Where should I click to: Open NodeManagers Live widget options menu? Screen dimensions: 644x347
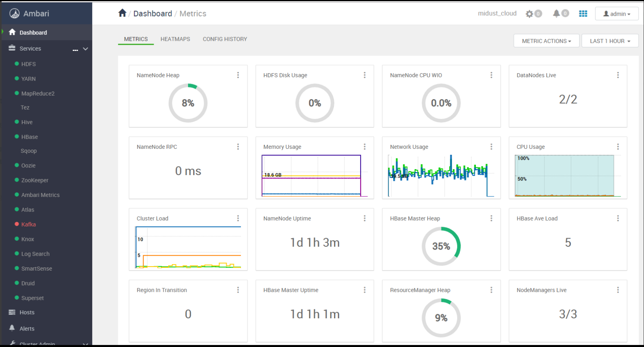(618, 290)
